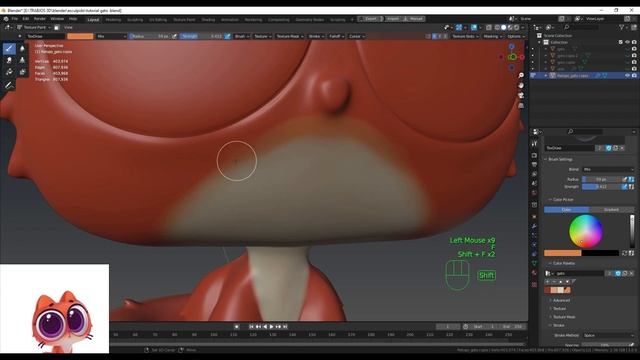Toggle the camera view icon
Screen dimensions: 640x360
point(521,95)
